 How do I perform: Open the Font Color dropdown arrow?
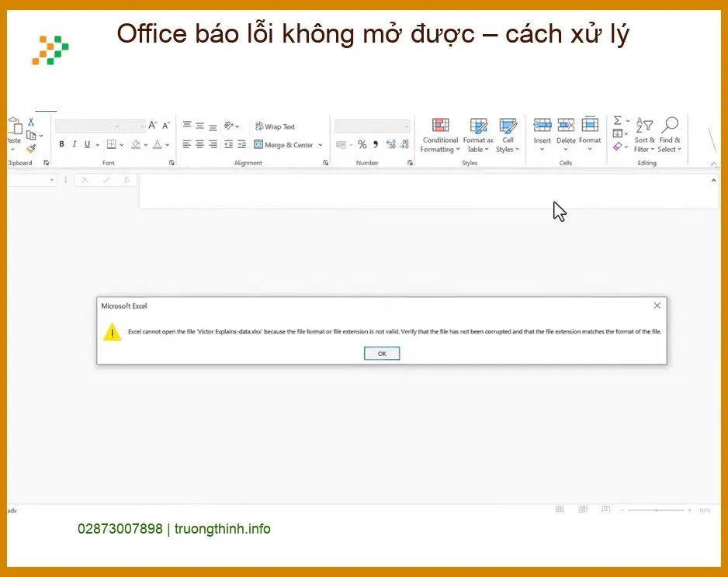point(167,145)
